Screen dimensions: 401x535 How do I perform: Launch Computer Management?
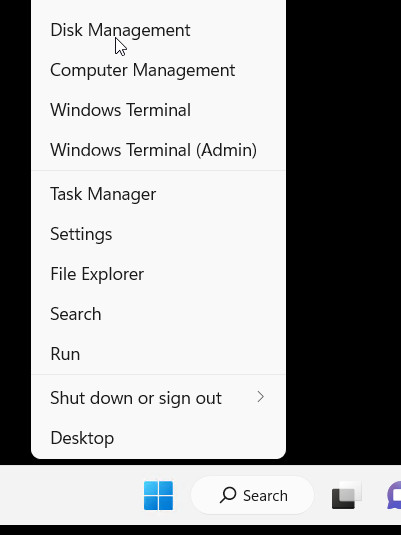(158, 70)
